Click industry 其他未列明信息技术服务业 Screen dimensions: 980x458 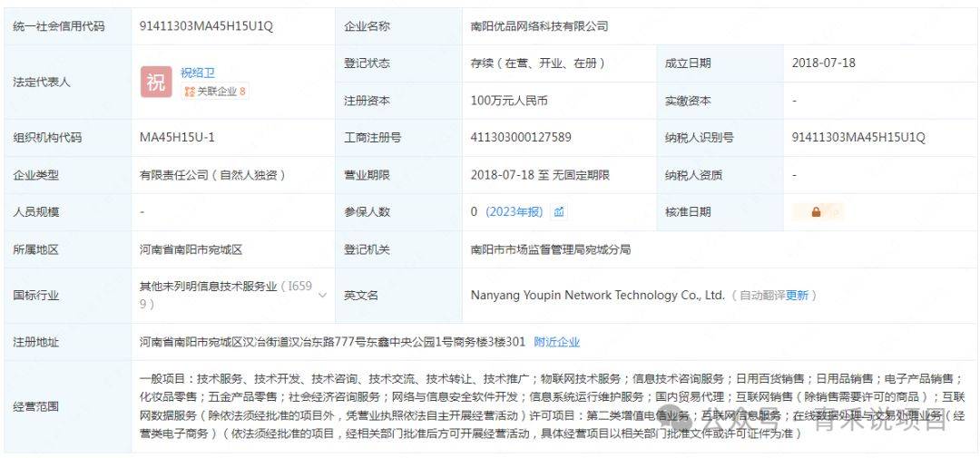click(x=208, y=287)
